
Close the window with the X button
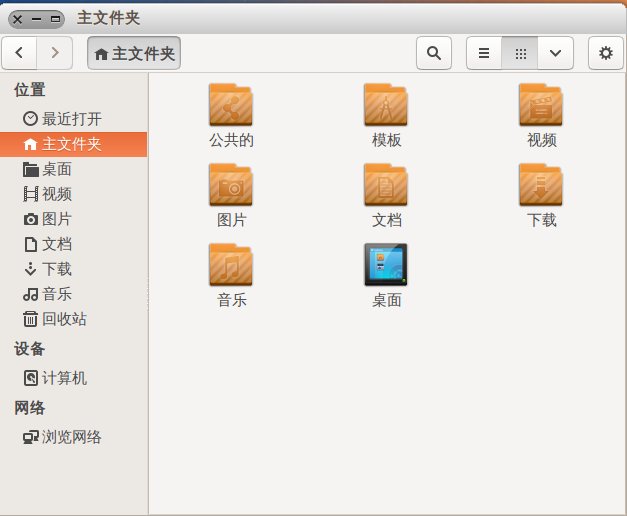(x=18, y=19)
